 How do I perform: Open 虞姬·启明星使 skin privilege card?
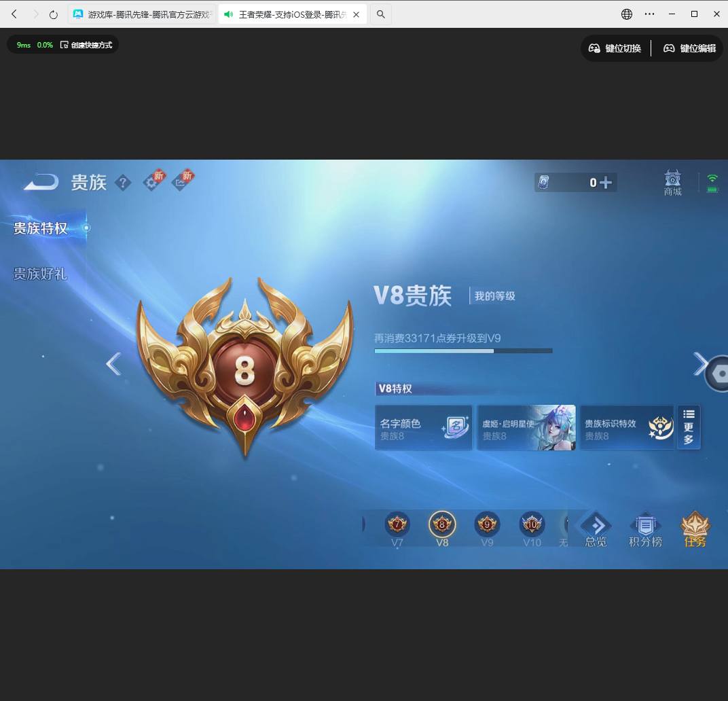(526, 428)
